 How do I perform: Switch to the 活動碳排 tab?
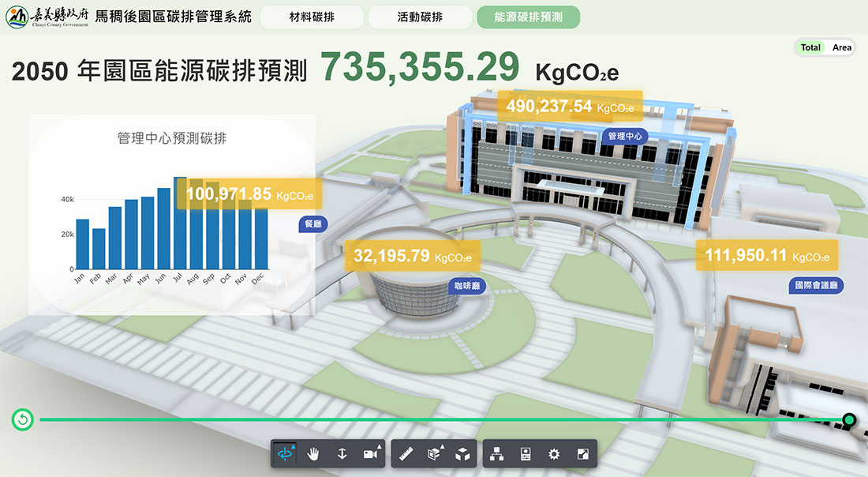420,17
